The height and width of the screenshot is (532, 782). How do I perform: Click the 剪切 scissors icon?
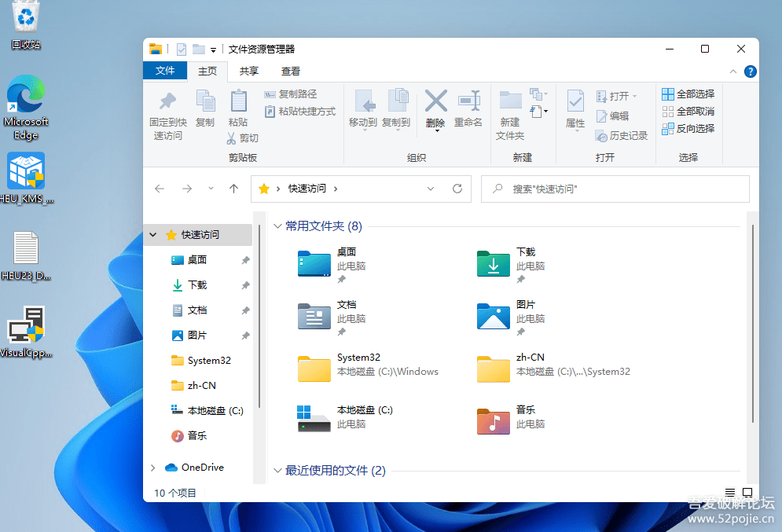click(231, 138)
